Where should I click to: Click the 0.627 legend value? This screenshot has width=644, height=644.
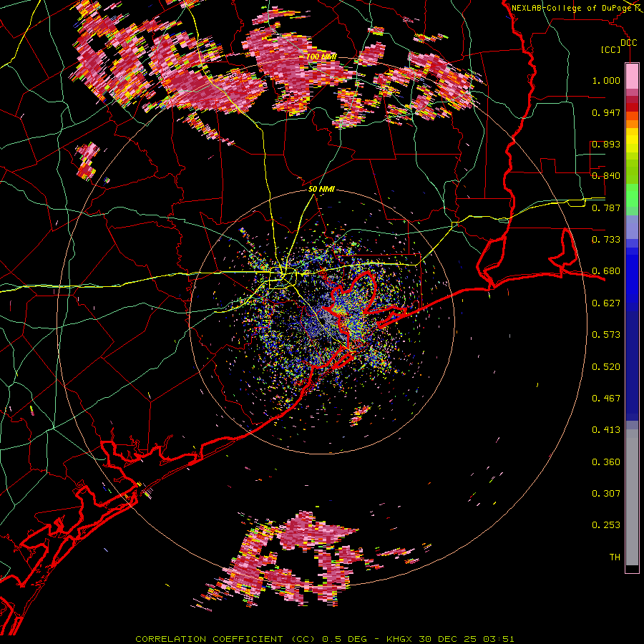pos(606,303)
